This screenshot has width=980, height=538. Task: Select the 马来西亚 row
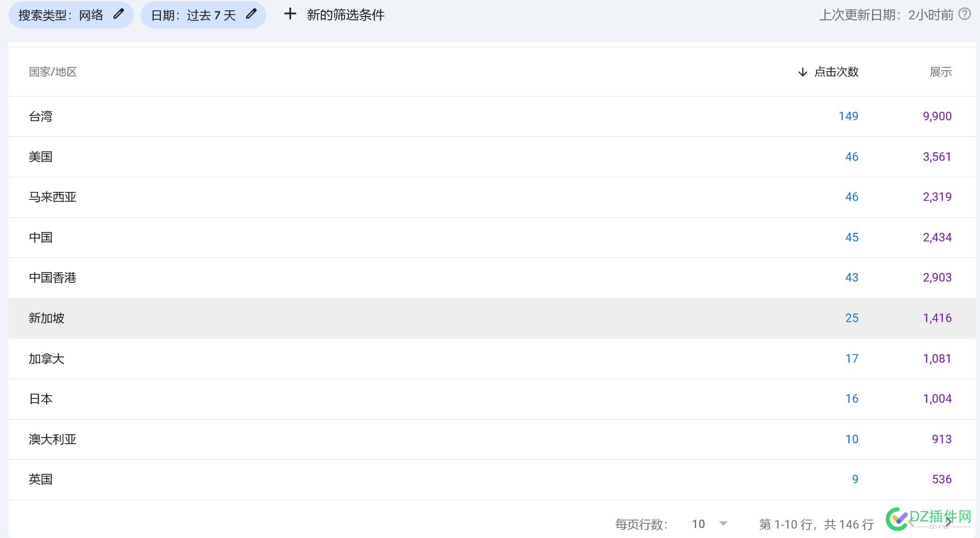pos(492,197)
